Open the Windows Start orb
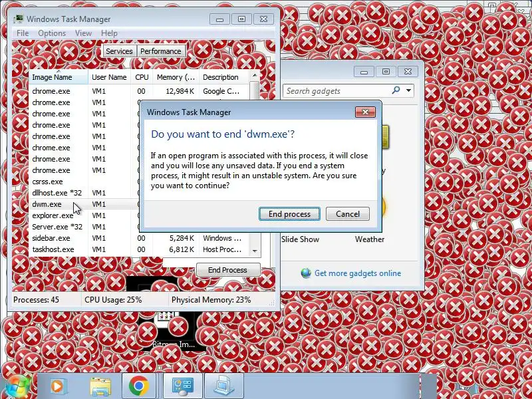532x399 pixels. (x=16, y=387)
